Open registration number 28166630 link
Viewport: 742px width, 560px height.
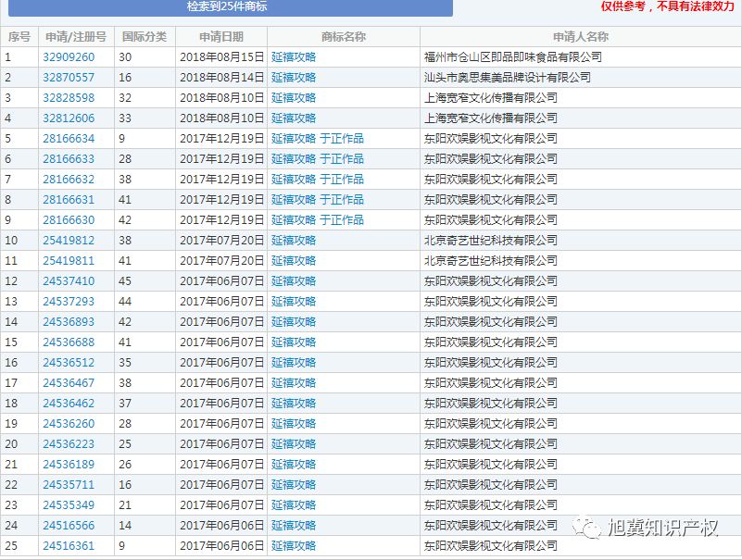(69, 220)
